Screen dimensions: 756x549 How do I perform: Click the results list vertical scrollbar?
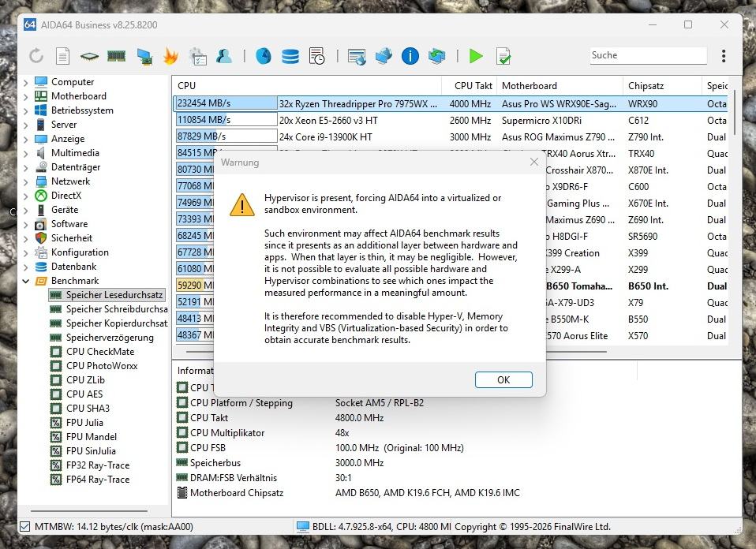[735, 112]
